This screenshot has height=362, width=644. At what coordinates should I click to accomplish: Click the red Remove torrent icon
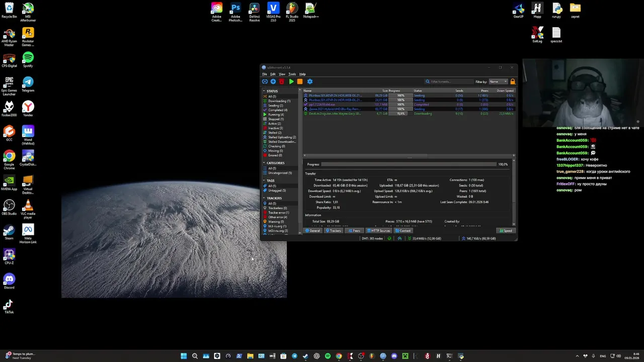282,81
